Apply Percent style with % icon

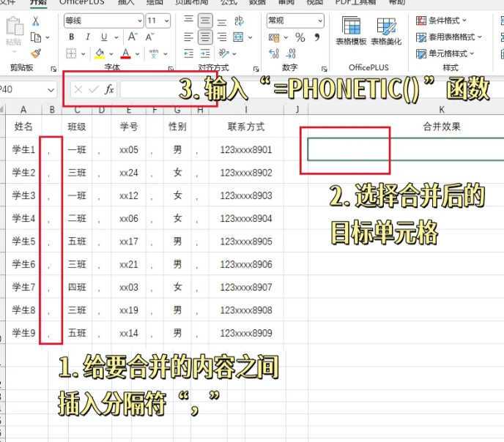pyautogui.click(x=300, y=37)
